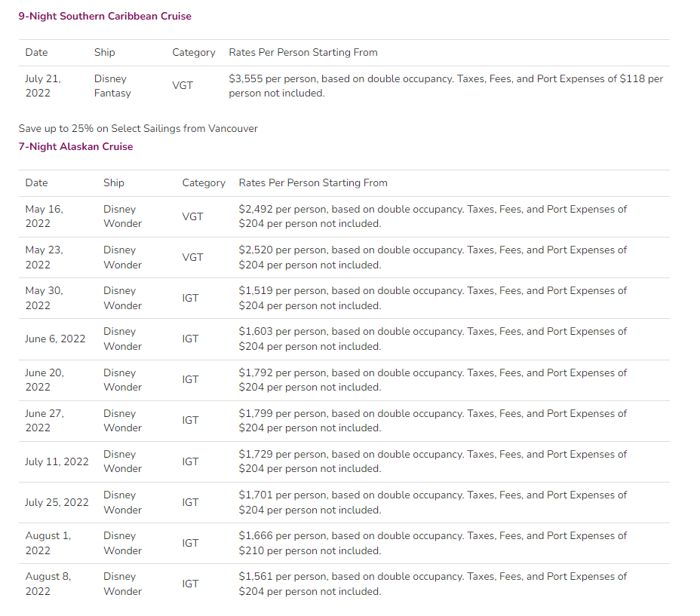Select the July 11, 2022 date cell
The width and height of the screenshot is (700, 616).
pos(57,461)
